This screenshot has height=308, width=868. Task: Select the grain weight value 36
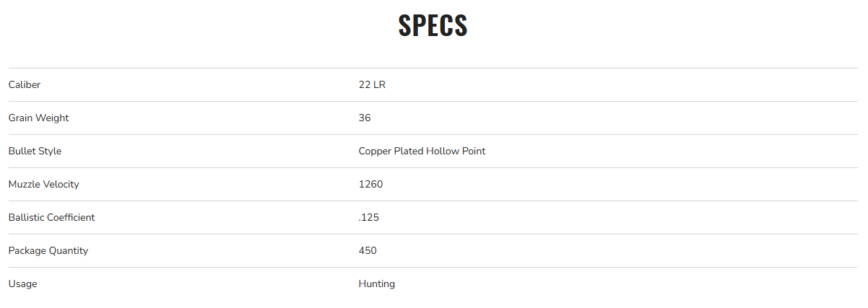coord(365,118)
